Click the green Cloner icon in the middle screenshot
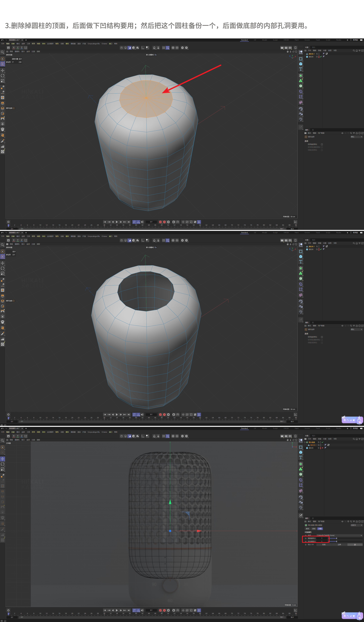This screenshot has height=622, width=364. (x=301, y=273)
